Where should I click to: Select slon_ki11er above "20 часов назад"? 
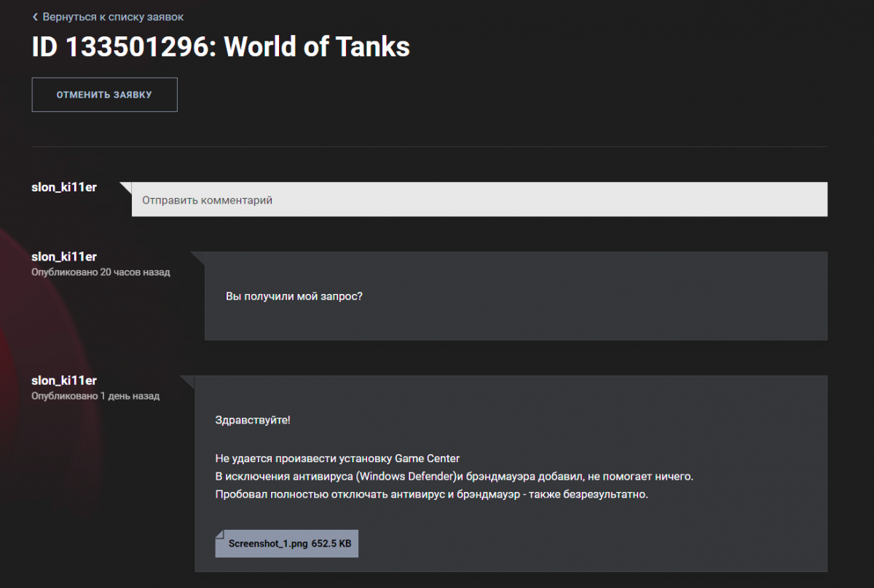point(64,257)
